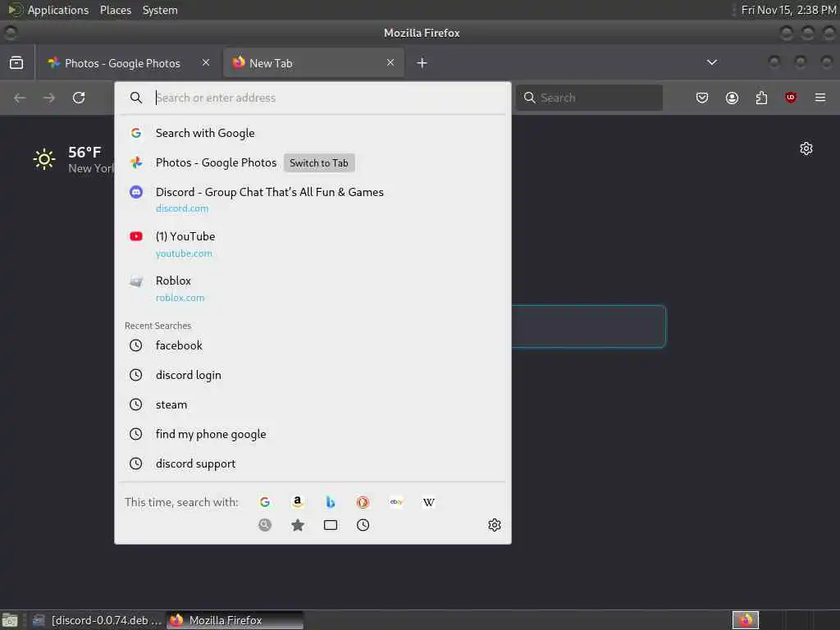Viewport: 840px width, 630px height.
Task: Search bookmarks with the star icon
Action: tap(298, 525)
